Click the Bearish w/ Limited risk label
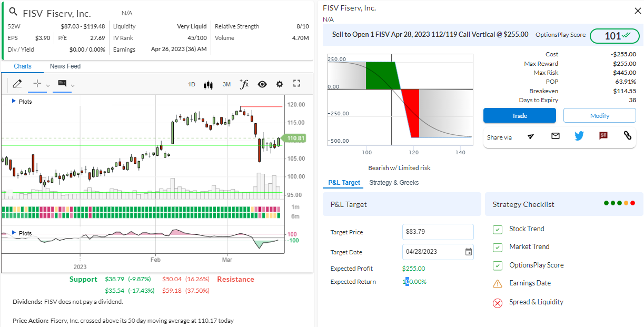644x327 pixels. click(x=399, y=168)
